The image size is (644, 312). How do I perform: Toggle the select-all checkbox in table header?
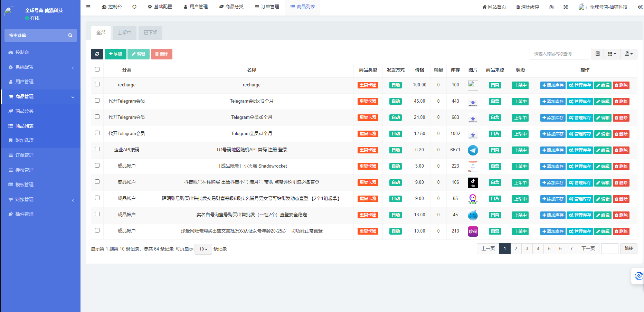point(97,69)
